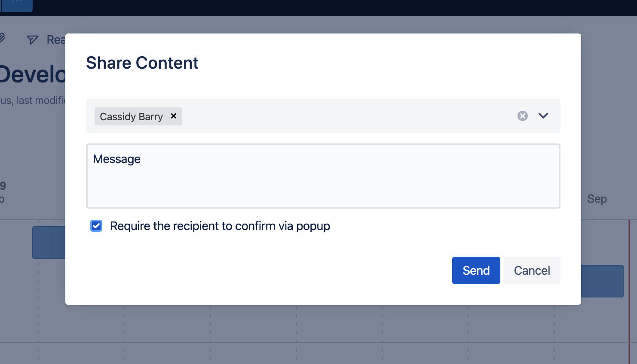
Task: Click the pencil edit icon behind the dialog
Action: tap(2, 38)
